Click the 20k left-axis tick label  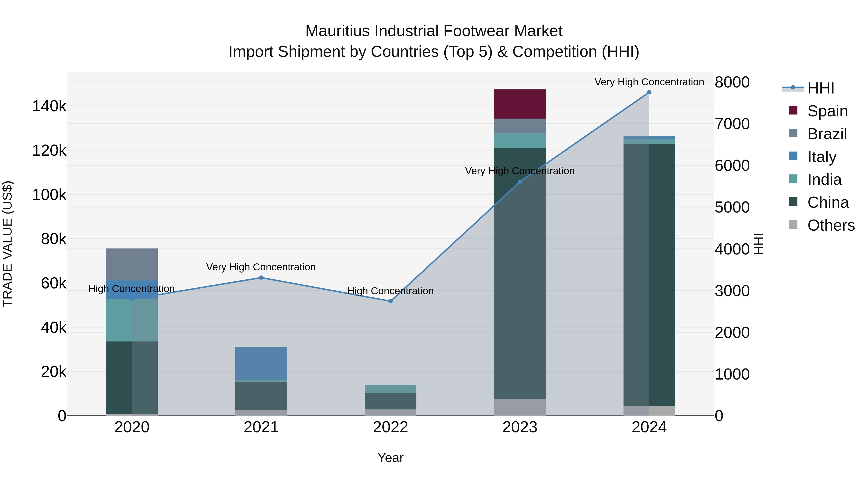(x=54, y=372)
